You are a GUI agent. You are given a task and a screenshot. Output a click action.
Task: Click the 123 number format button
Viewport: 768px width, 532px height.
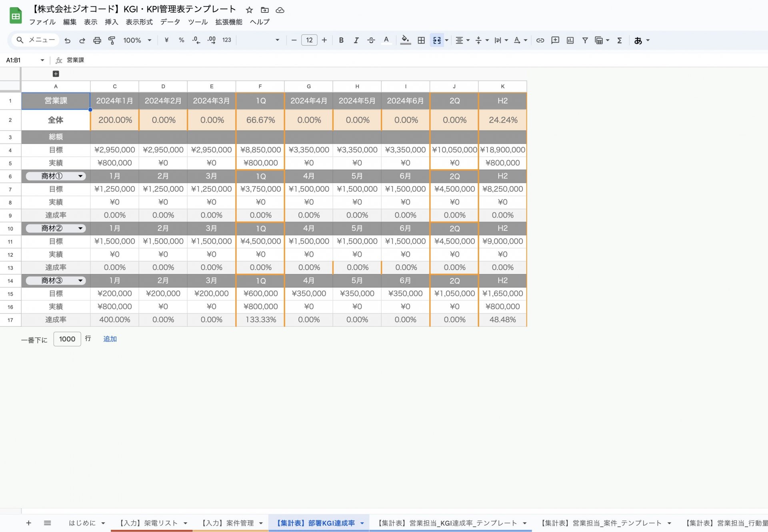(226, 40)
